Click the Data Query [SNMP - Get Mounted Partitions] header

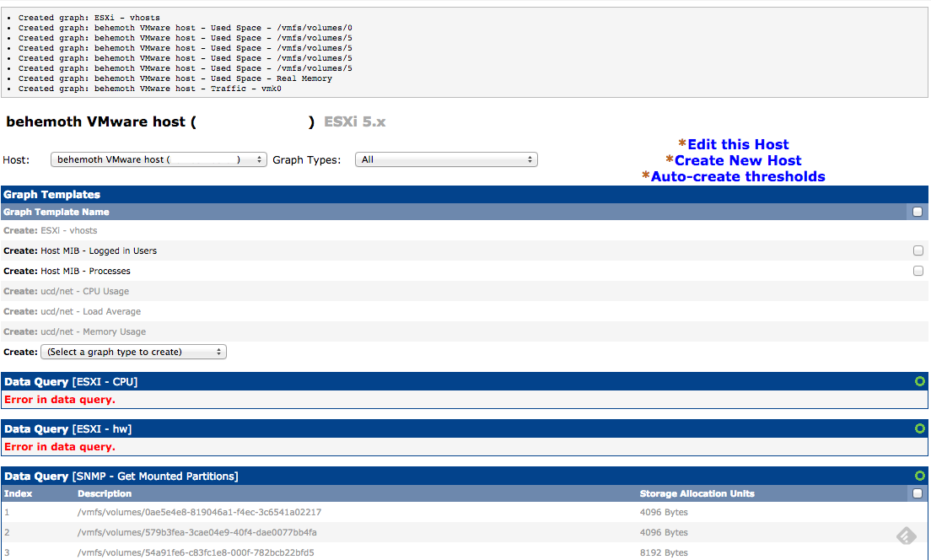[x=121, y=477]
